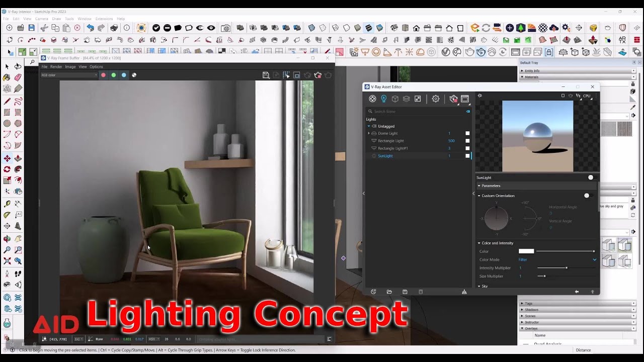Open RGB color channel dropdown
The height and width of the screenshot is (362, 644).
(69, 75)
